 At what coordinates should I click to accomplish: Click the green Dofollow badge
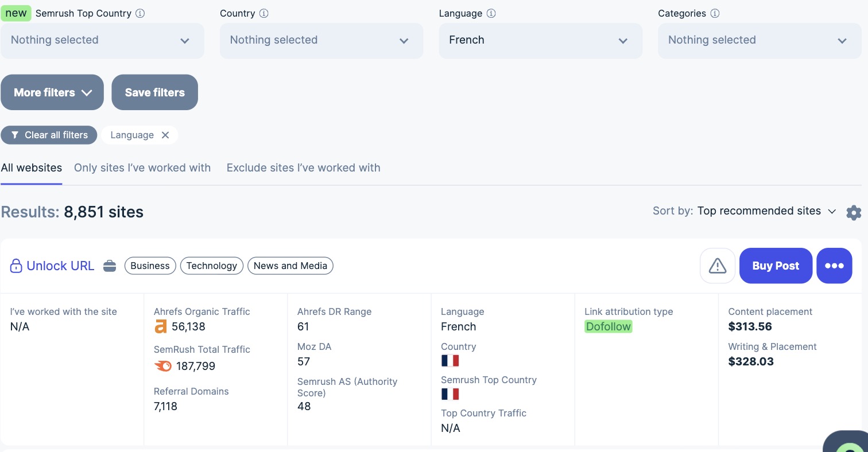[x=609, y=327]
